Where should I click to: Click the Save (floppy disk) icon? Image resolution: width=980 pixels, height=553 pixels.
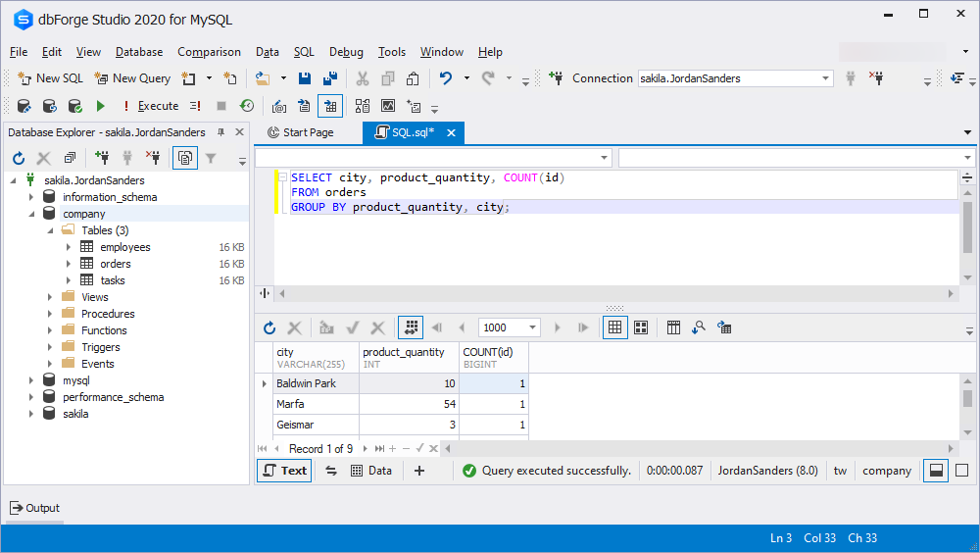tap(305, 78)
